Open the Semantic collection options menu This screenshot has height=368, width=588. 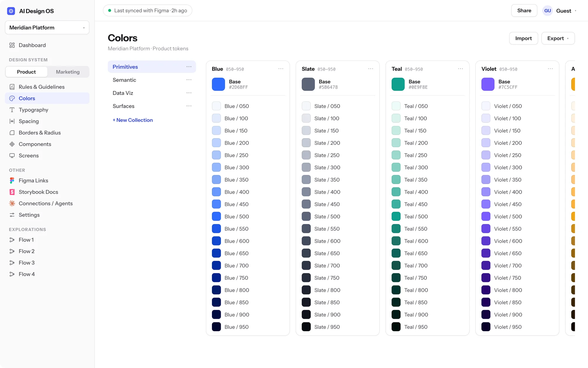[x=189, y=80]
